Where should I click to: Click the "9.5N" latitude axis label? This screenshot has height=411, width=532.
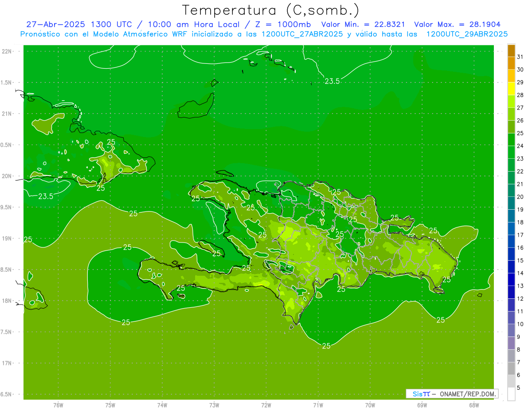6,207
